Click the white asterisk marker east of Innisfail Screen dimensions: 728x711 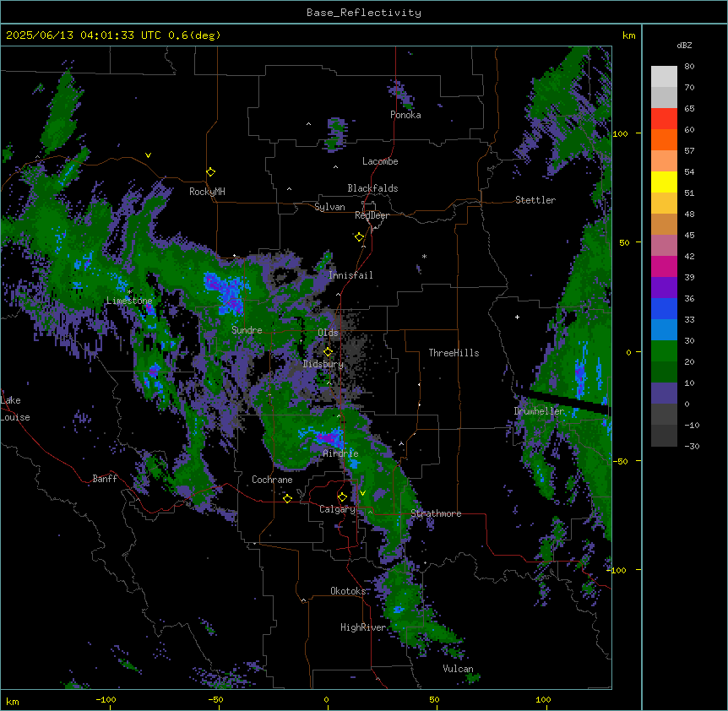[x=424, y=256]
